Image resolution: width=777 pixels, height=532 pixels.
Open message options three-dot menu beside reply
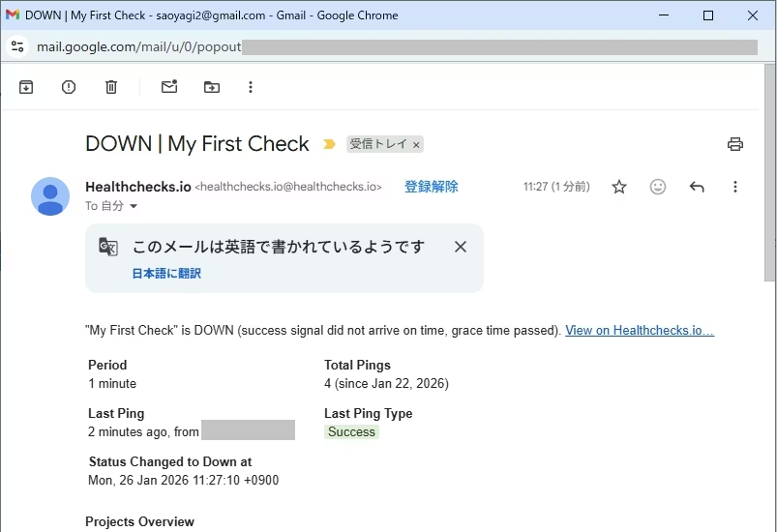pyautogui.click(x=734, y=187)
